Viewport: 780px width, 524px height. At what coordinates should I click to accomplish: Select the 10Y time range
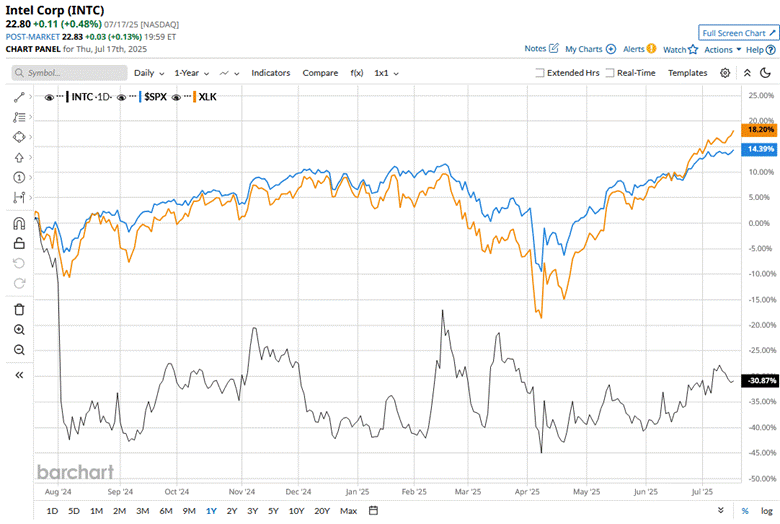(296, 511)
